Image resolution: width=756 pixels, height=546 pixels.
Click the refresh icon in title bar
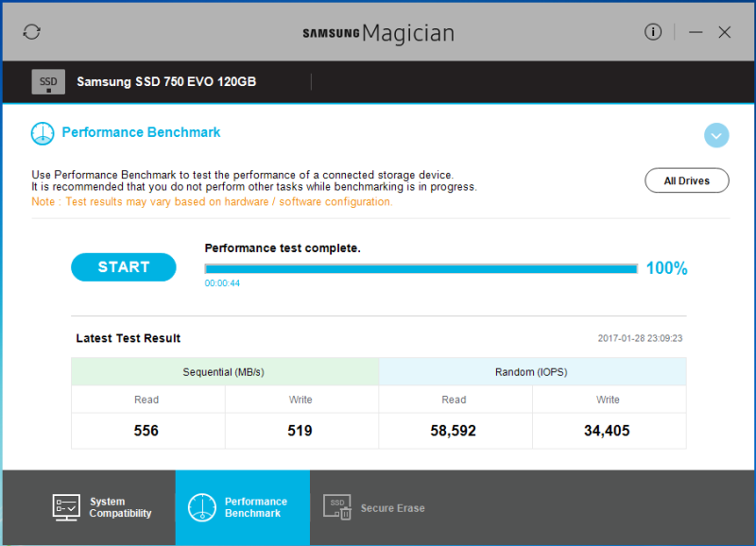(x=32, y=32)
